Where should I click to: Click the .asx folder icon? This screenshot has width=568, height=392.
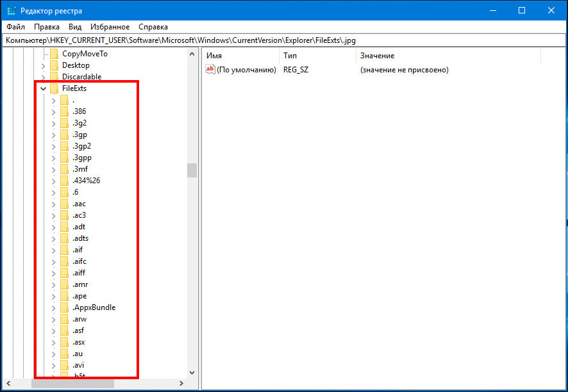(64, 342)
